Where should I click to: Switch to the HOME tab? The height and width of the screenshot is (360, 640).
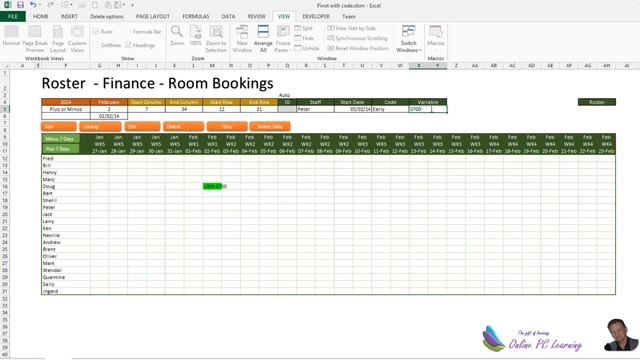coord(40,16)
